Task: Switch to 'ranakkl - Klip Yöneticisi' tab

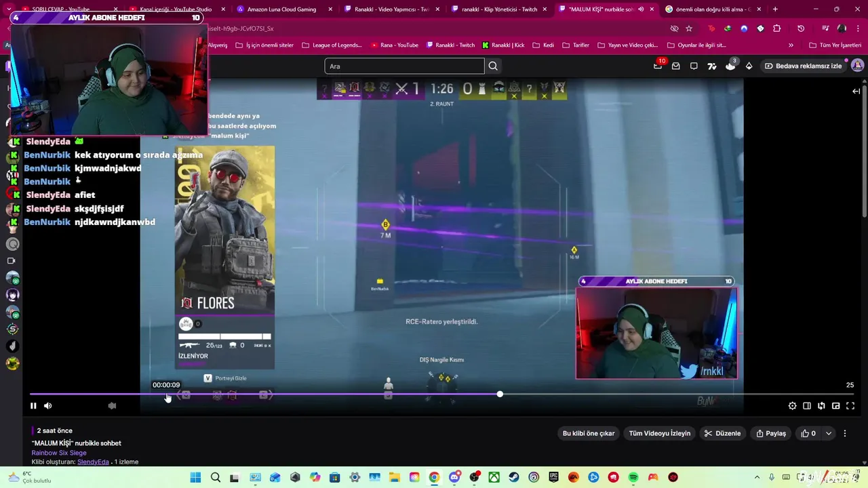Action: click(x=498, y=9)
